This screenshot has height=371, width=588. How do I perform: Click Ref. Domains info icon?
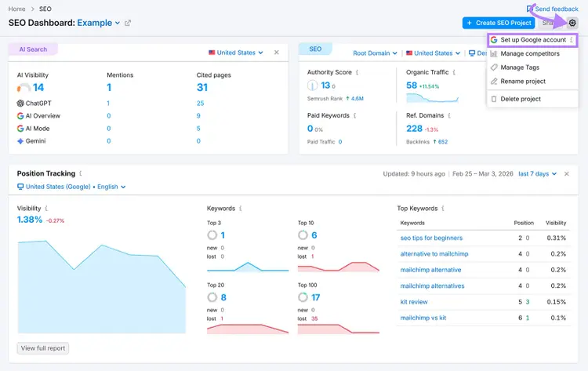point(449,115)
